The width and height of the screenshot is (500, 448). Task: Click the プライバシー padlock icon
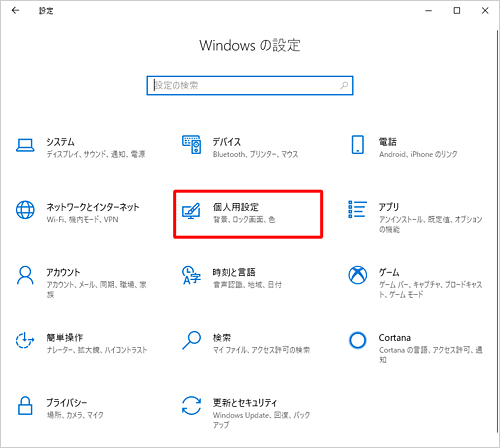(x=25, y=406)
